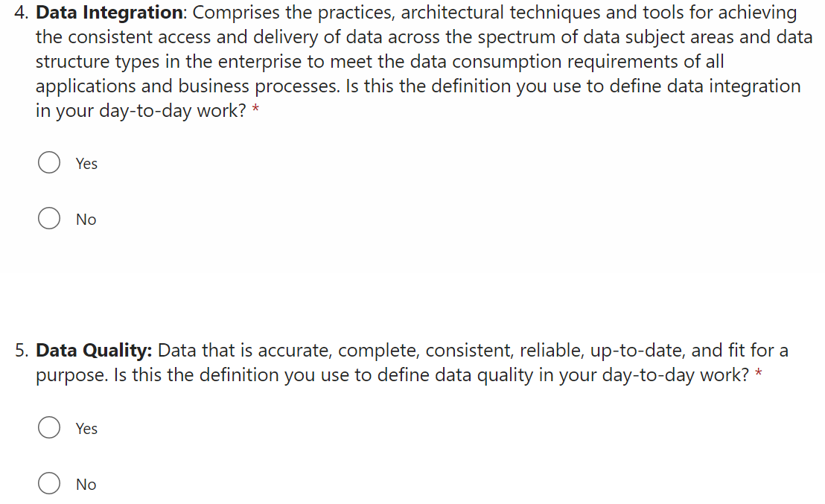Click the No label under Data Integration
The width and height of the screenshot is (825, 504).
(x=86, y=220)
